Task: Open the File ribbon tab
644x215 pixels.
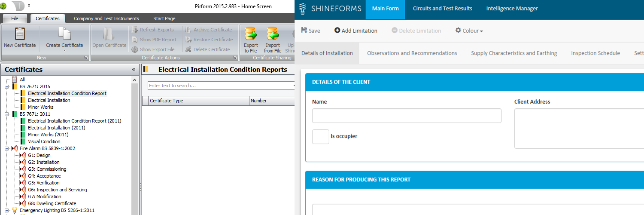Action: [x=15, y=18]
